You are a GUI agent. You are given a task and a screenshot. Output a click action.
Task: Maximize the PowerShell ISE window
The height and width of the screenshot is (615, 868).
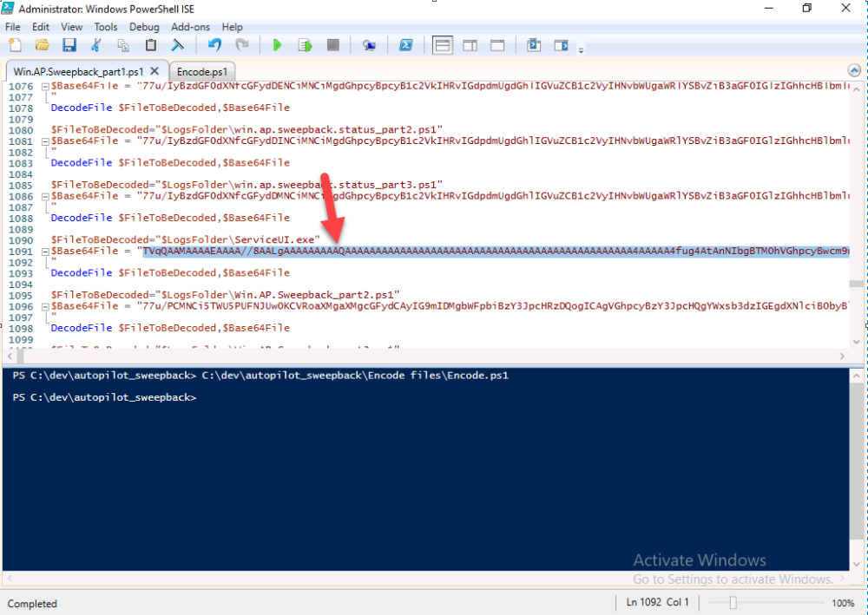807,8
